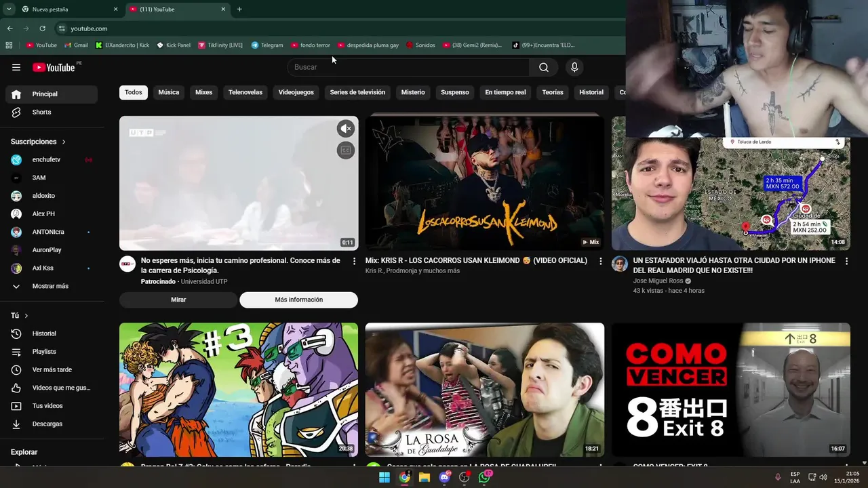Open the TikFinity [LIVE] bookmark
The height and width of the screenshot is (488, 868).
pyautogui.click(x=220, y=45)
